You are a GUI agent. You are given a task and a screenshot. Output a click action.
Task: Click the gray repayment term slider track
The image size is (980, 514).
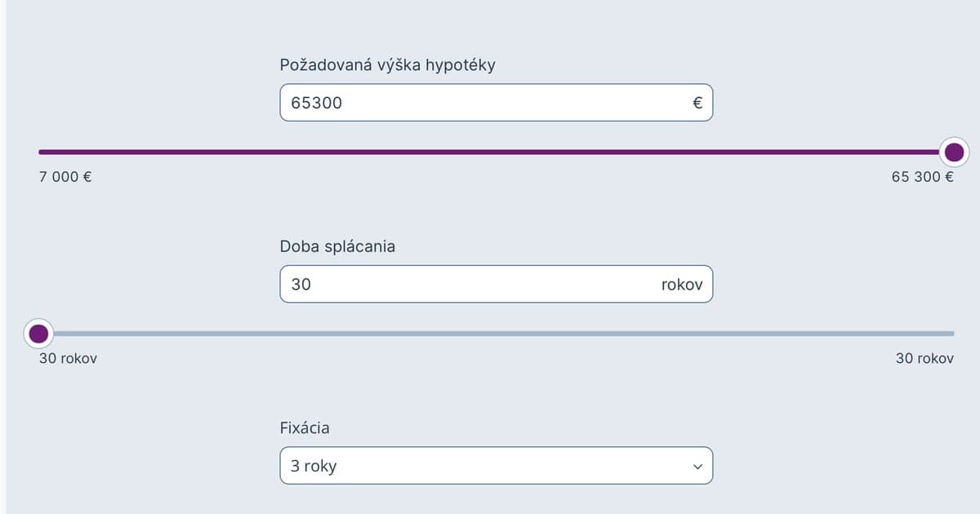click(490, 333)
